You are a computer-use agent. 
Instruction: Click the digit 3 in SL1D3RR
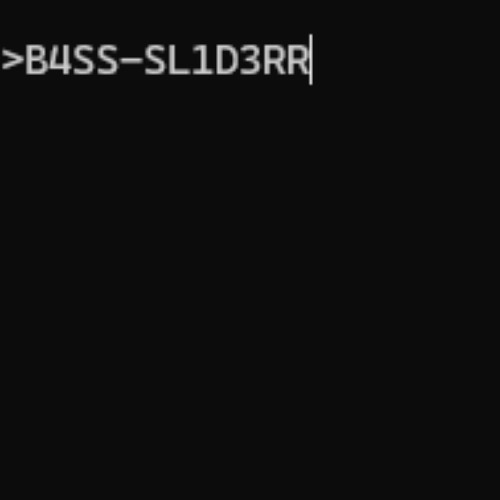[250, 60]
